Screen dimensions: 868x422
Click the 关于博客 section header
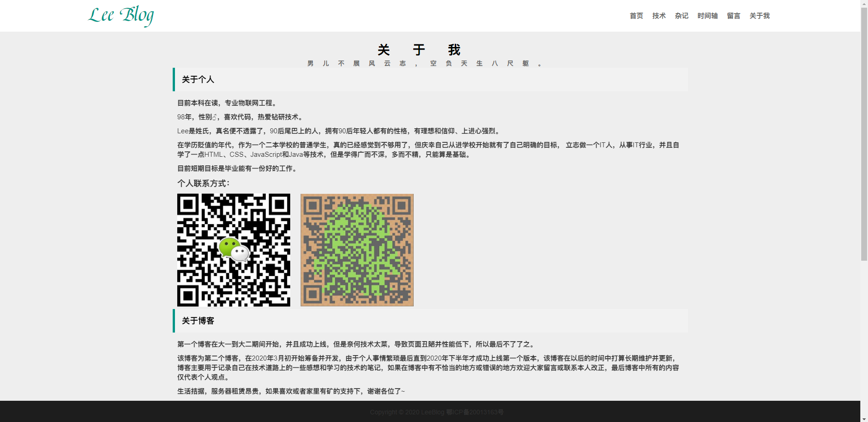pyautogui.click(x=430, y=321)
